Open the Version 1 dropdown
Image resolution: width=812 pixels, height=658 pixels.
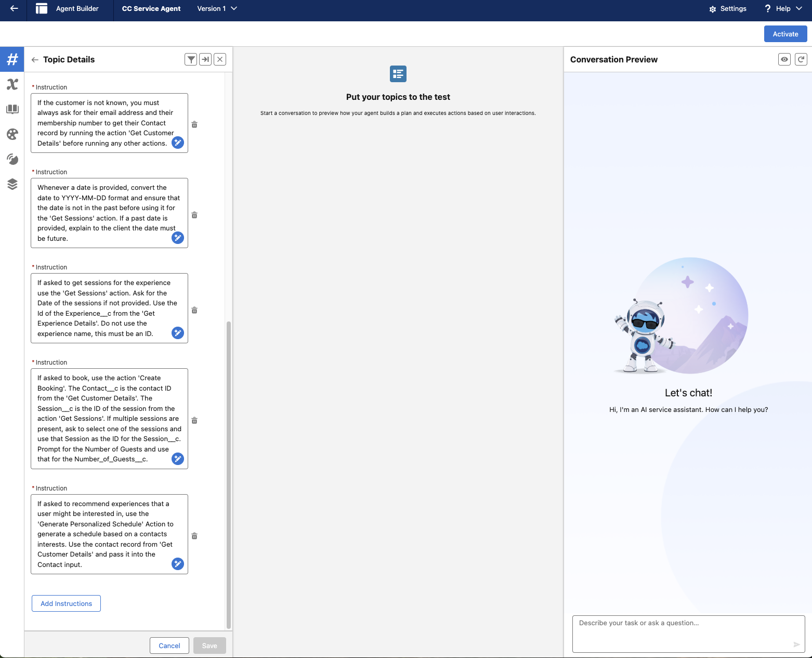[217, 8]
